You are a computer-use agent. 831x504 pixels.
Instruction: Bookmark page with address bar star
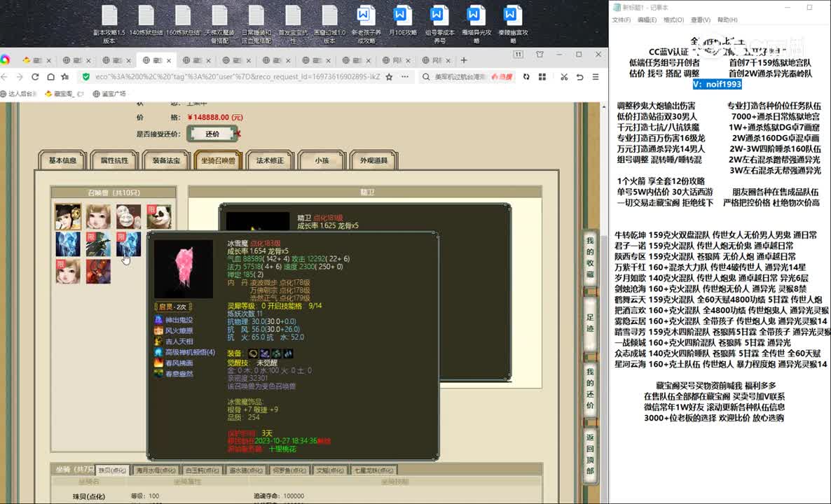point(389,77)
